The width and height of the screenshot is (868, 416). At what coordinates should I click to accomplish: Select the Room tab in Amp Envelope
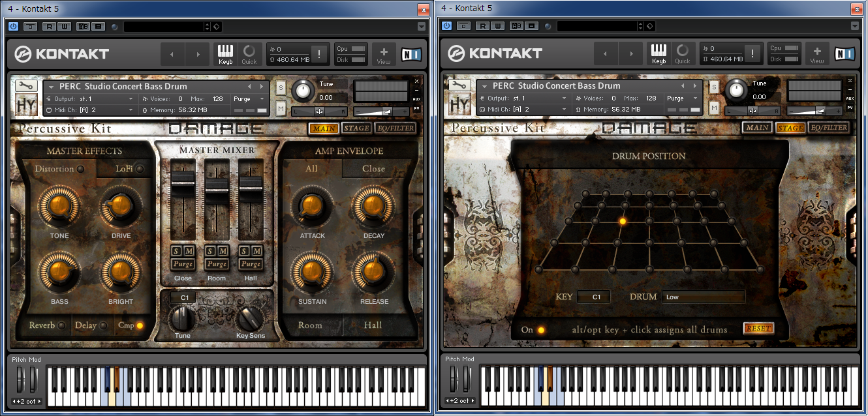point(310,325)
